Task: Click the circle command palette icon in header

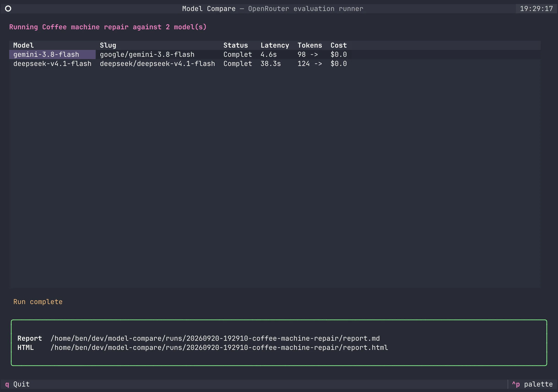Action: [x=8, y=9]
